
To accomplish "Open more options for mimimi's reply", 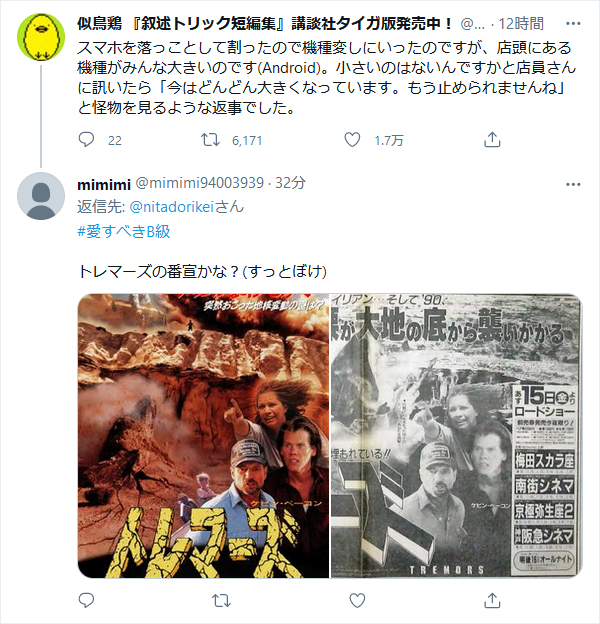I will [573, 184].
